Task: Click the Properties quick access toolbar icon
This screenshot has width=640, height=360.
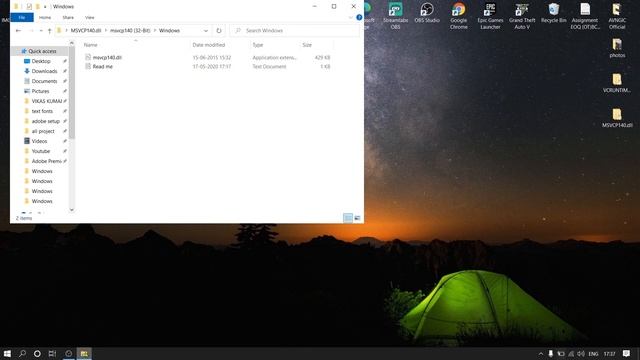Action: coord(29,7)
